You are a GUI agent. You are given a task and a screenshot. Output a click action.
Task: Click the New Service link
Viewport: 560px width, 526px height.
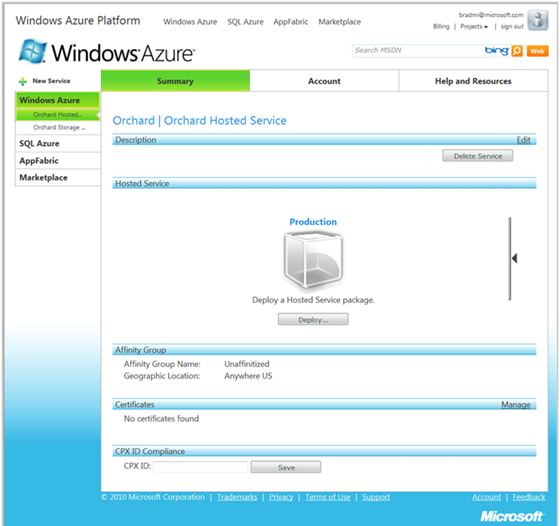click(51, 81)
